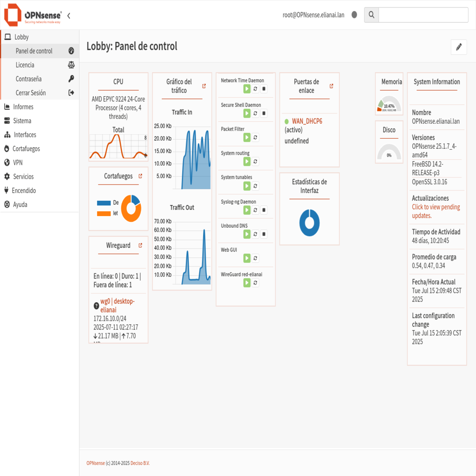Restart the System routing service
The width and height of the screenshot is (476, 476).
pyautogui.click(x=255, y=161)
